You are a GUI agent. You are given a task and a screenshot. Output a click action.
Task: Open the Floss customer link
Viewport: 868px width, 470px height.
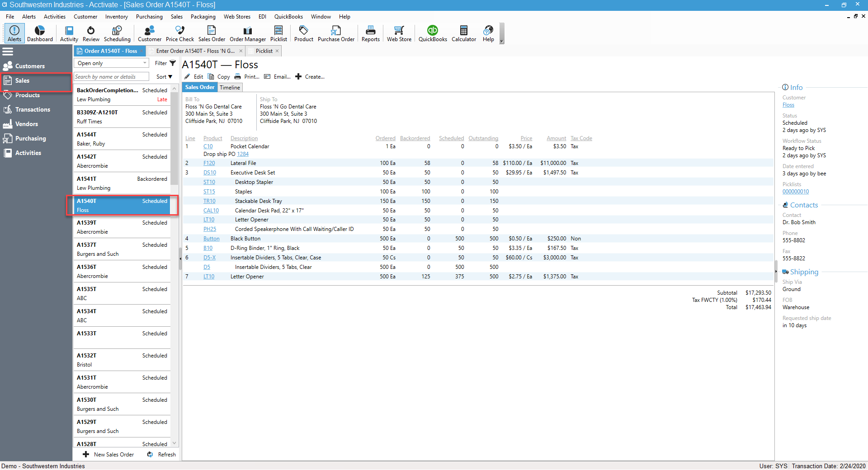pyautogui.click(x=788, y=105)
